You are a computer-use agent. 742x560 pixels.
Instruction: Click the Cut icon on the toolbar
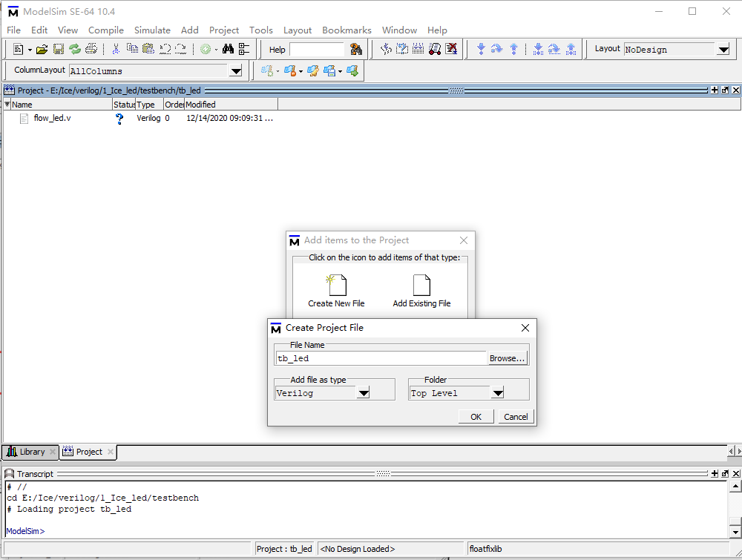coord(115,47)
